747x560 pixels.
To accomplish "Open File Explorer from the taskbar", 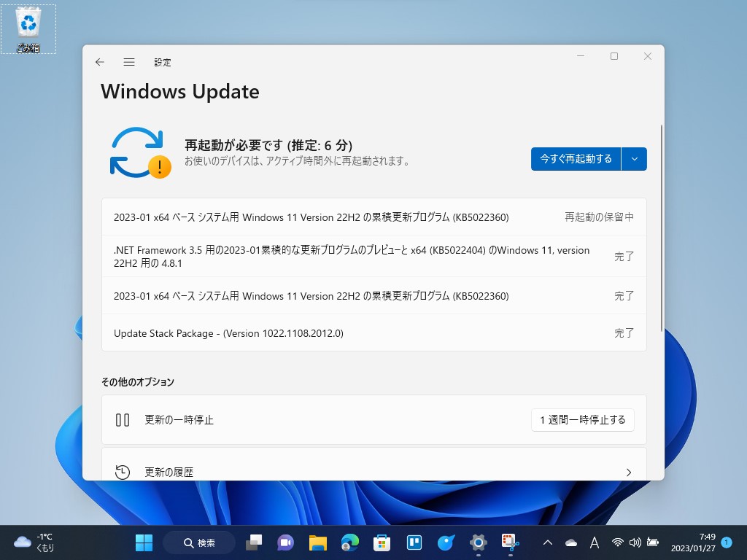I will pos(317,542).
